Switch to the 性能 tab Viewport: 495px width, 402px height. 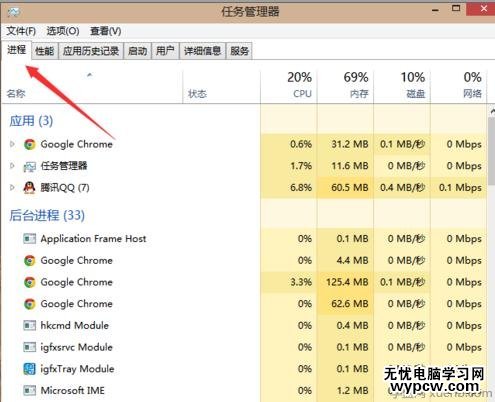(45, 51)
